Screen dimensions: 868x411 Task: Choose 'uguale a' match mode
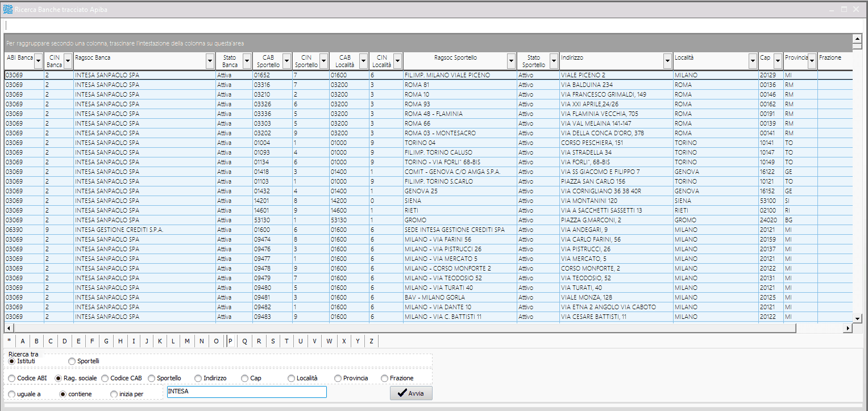pyautogui.click(x=12, y=394)
